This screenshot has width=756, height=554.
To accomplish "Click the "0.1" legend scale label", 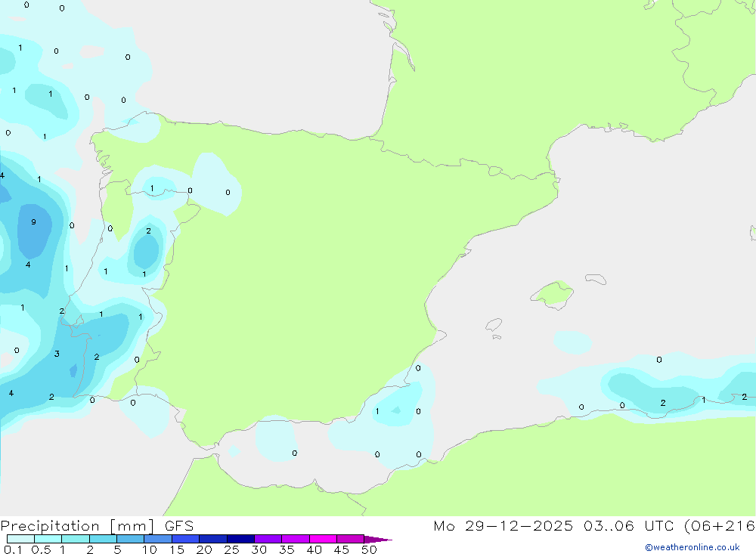I will (x=13, y=549).
